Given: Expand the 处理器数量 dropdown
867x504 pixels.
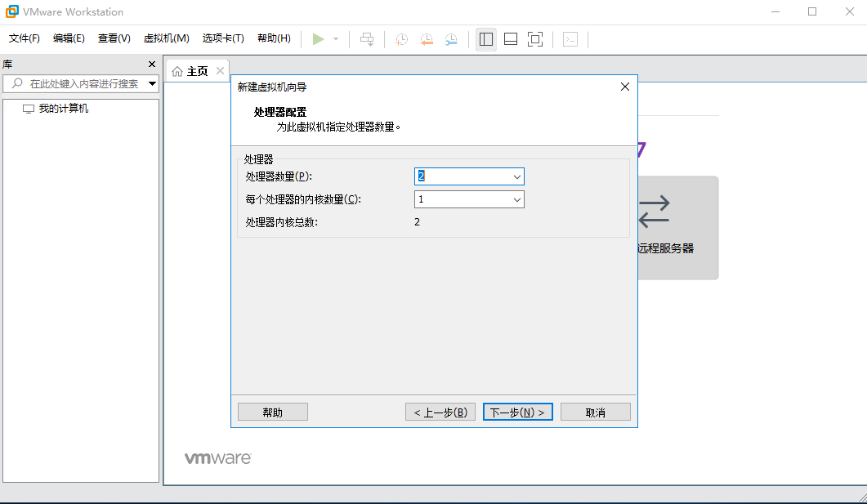Looking at the screenshot, I should pyautogui.click(x=517, y=176).
